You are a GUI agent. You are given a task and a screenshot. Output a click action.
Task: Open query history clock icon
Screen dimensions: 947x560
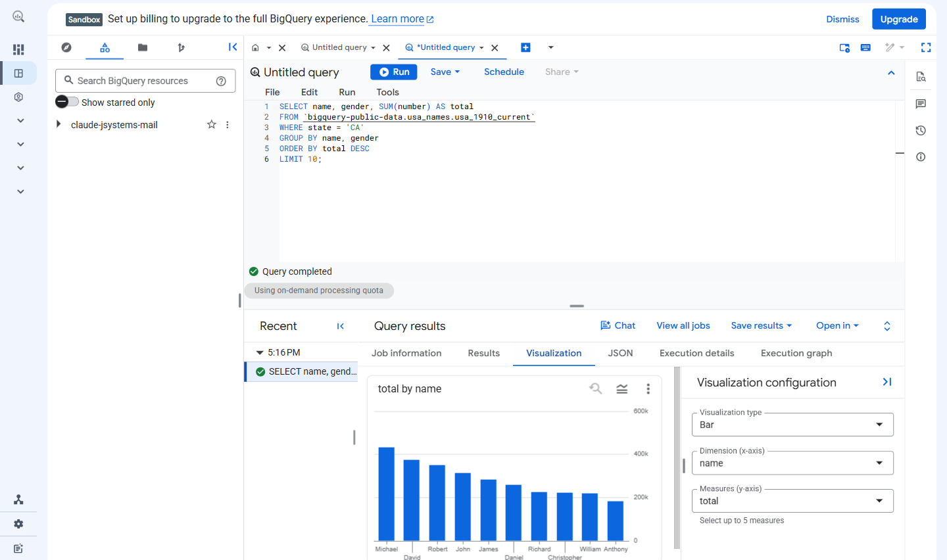(x=921, y=130)
